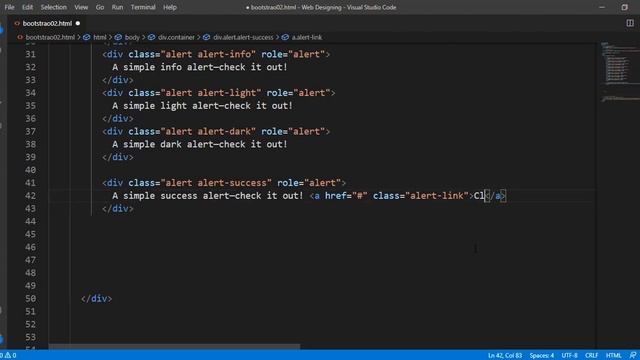The width and height of the screenshot is (640, 360).
Task: Click Spaces: 4 indentation setting
Action: 542,356
